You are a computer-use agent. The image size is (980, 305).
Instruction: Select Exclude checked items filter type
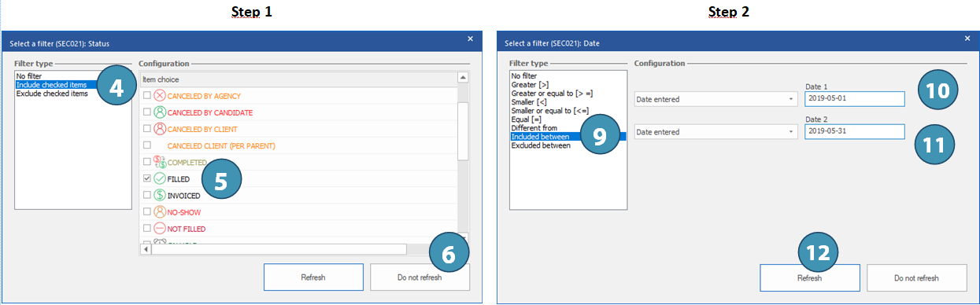point(73,94)
